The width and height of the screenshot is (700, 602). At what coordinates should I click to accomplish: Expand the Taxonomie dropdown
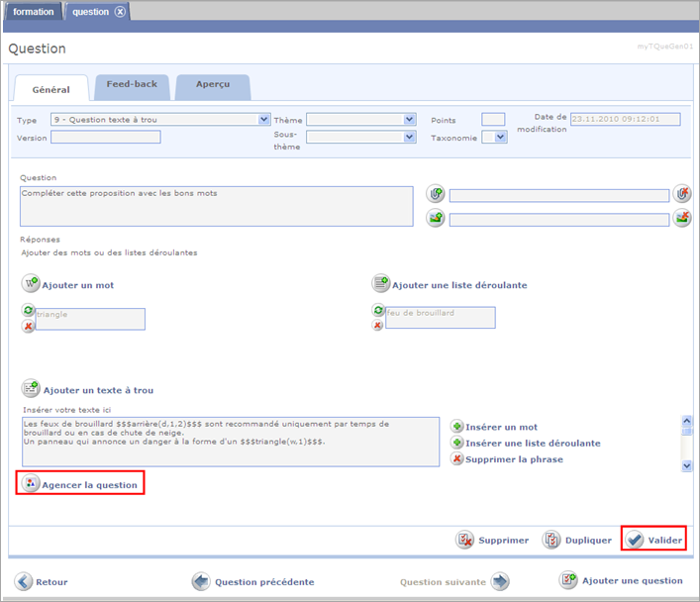click(501, 138)
